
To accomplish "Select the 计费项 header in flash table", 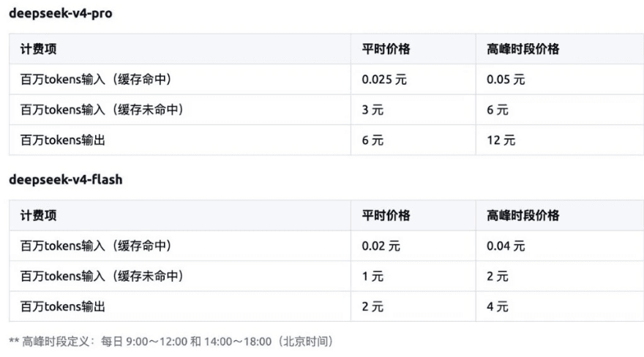I will point(39,215).
